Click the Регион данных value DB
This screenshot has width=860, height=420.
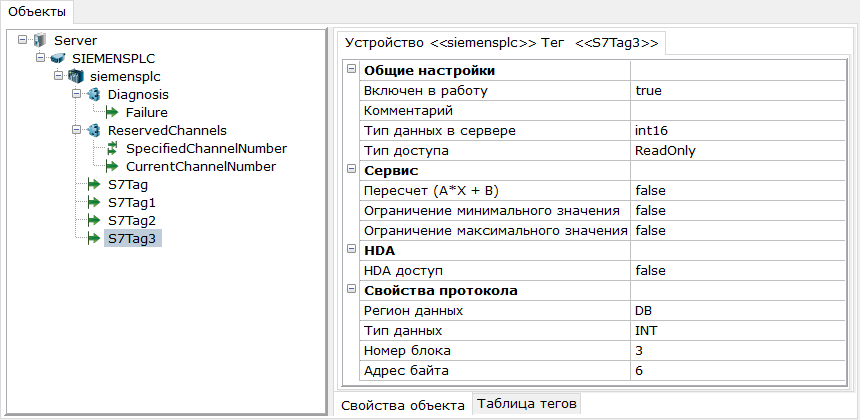(737, 311)
